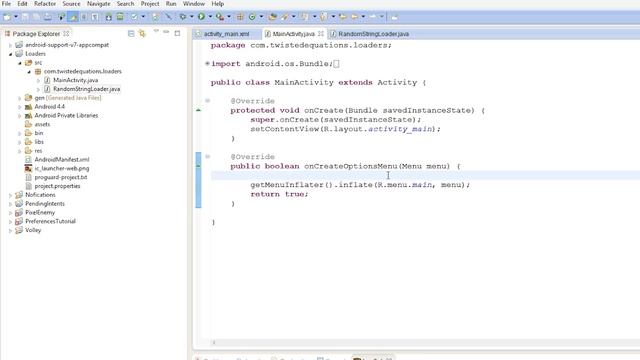
Task: Select the Nofications project
Action: pyautogui.click(x=40, y=195)
